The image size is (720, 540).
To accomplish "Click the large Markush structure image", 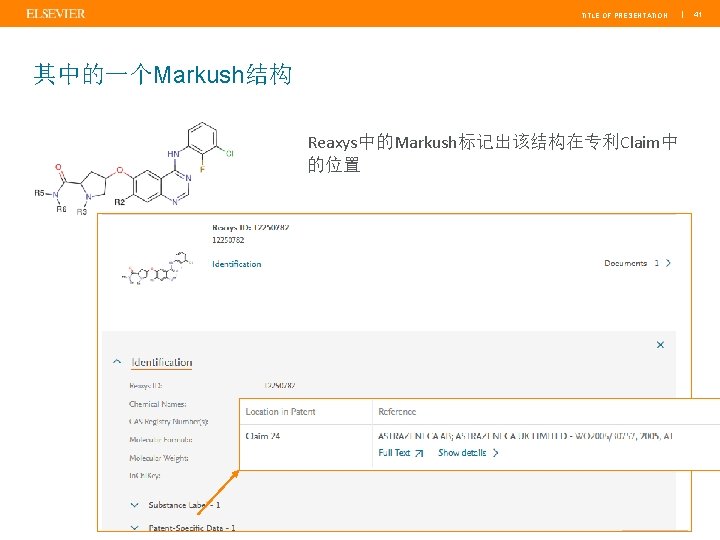I will pyautogui.click(x=135, y=169).
